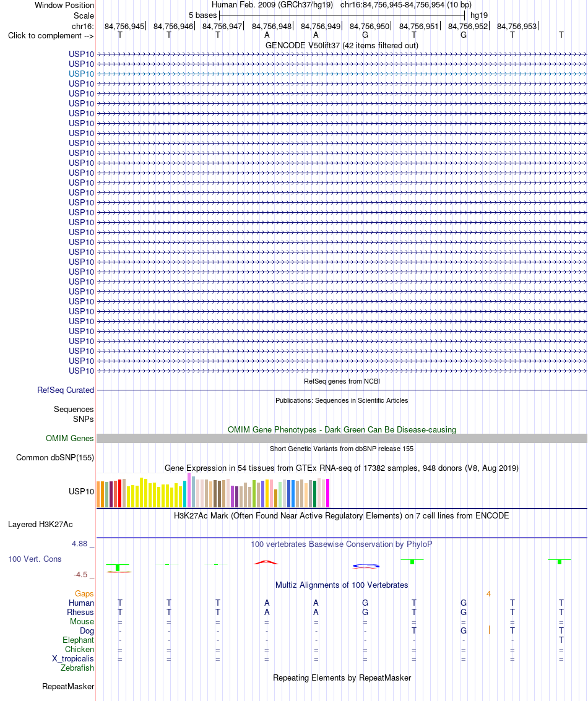588x701 pixels.
Task: Open the OMIM Gene Phenotypes track title
Action: pos(342,429)
